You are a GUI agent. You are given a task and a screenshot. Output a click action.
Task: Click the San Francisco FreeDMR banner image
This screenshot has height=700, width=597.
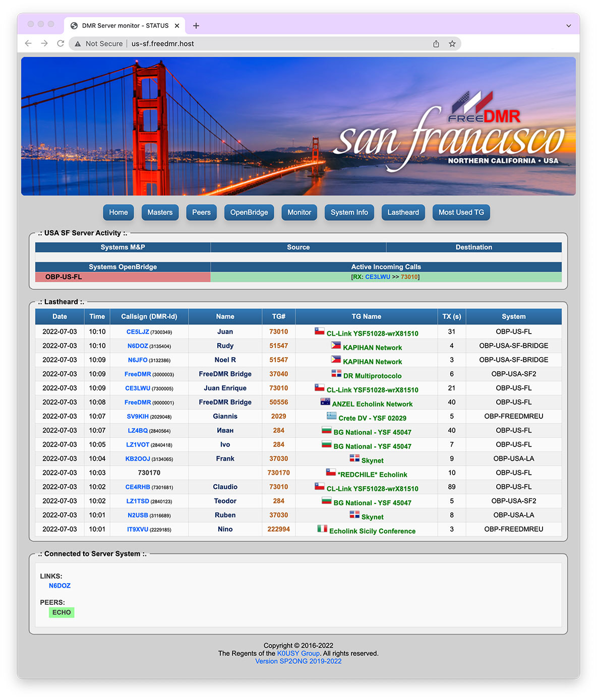click(299, 126)
